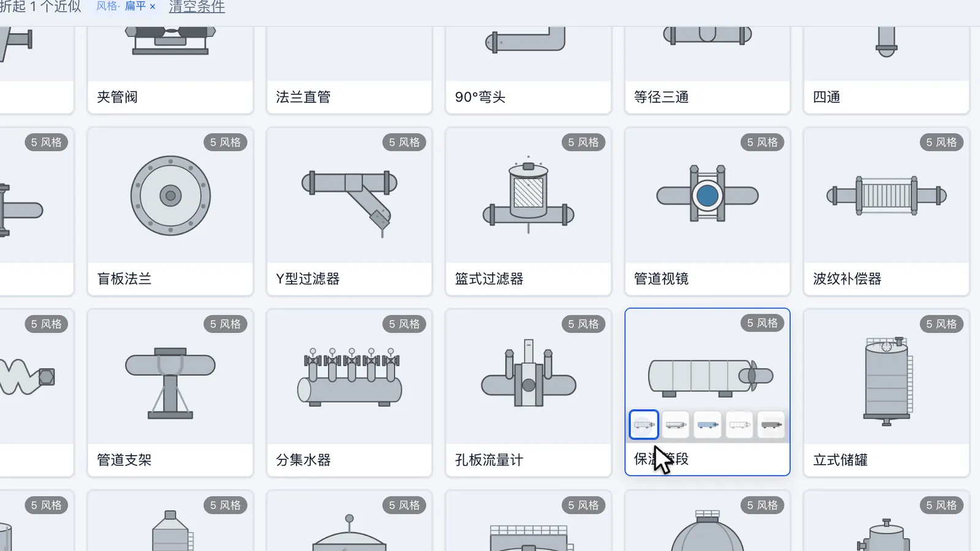Click the 清空条件 link
This screenshot has height=551, width=980.
pos(197,7)
